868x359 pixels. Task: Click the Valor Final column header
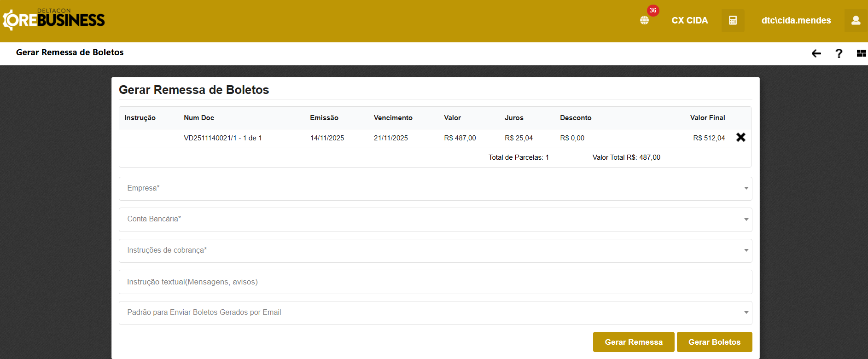(707, 118)
